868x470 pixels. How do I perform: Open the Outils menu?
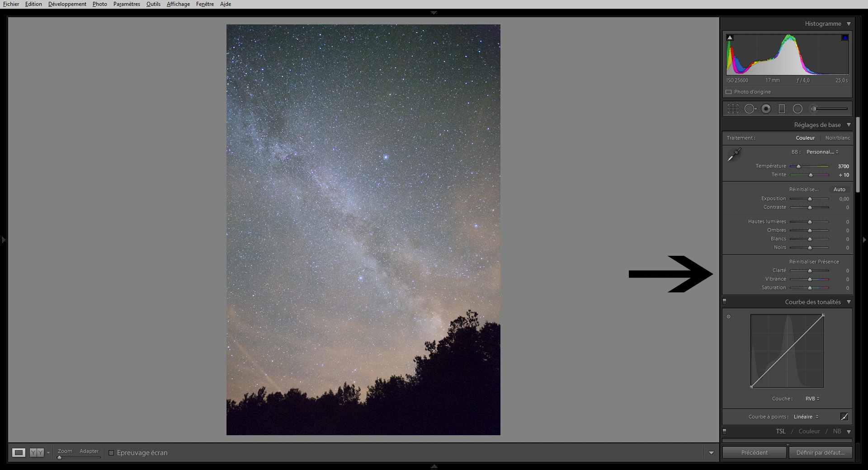point(153,4)
